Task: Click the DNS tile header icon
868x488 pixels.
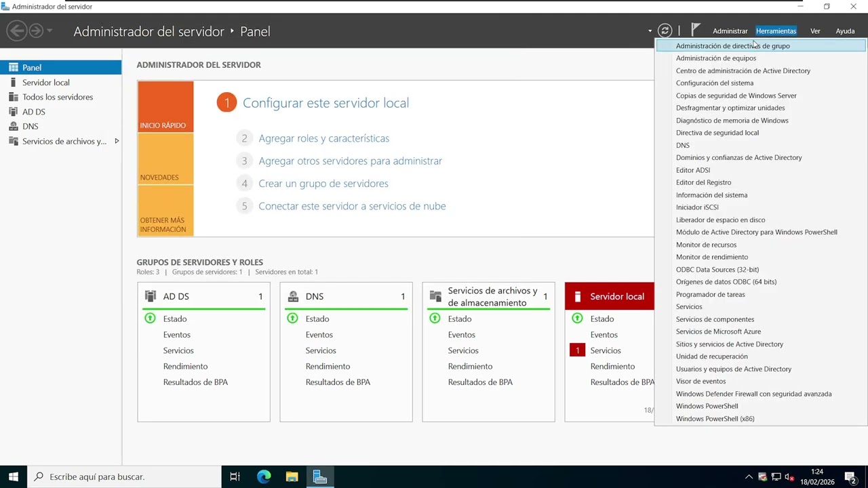Action: (x=293, y=296)
